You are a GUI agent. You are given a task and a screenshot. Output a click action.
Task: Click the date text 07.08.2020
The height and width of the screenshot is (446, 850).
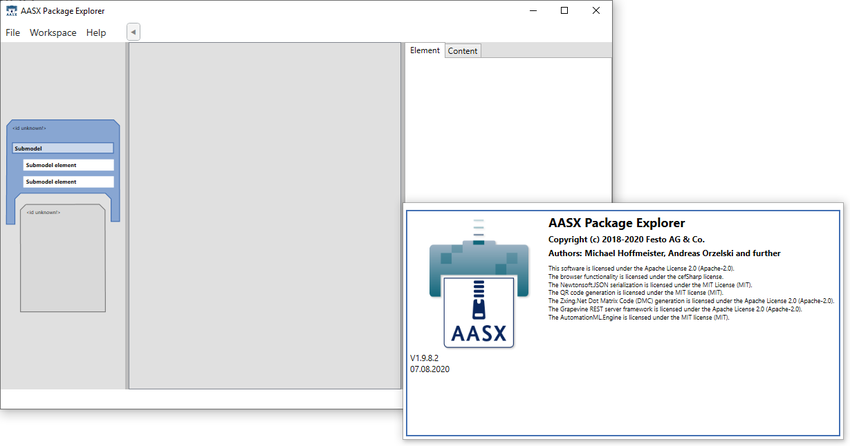coord(429,369)
